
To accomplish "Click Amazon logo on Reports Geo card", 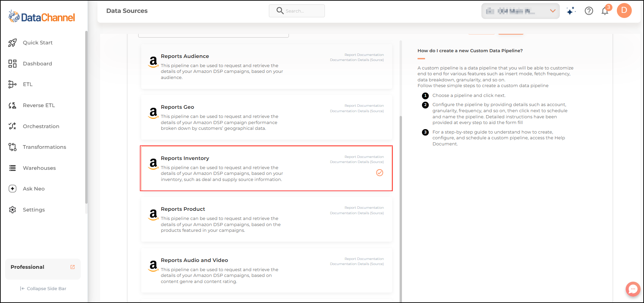I will [153, 113].
